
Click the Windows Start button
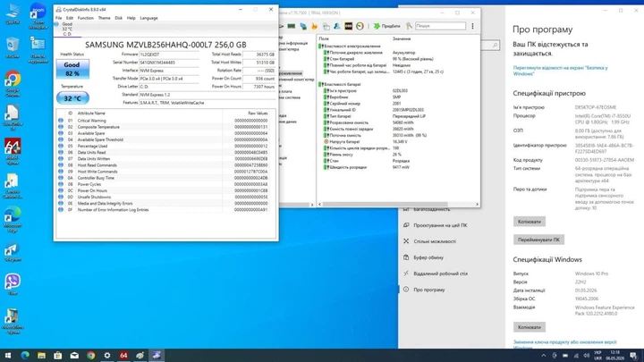8,356
